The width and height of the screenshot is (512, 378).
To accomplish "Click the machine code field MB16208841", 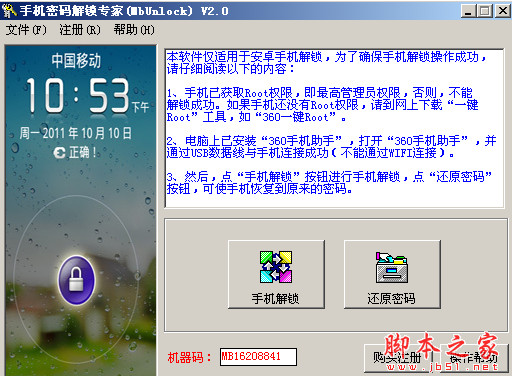I will (258, 357).
